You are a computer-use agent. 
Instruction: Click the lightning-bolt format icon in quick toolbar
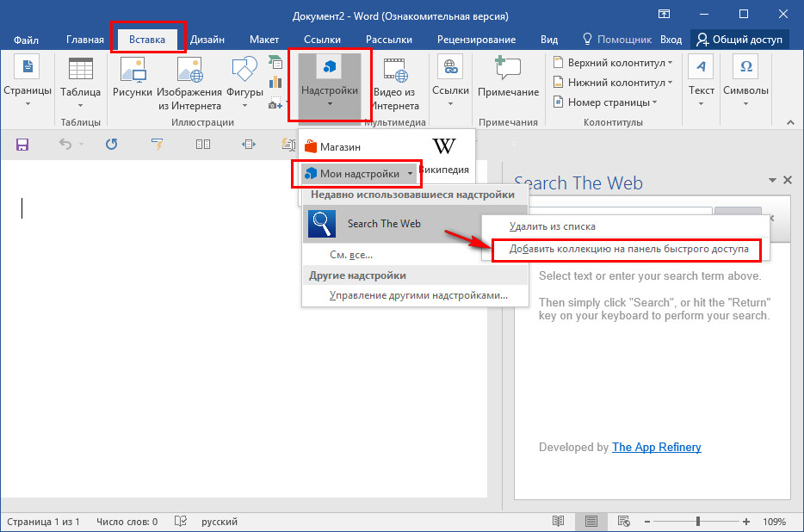click(x=157, y=144)
